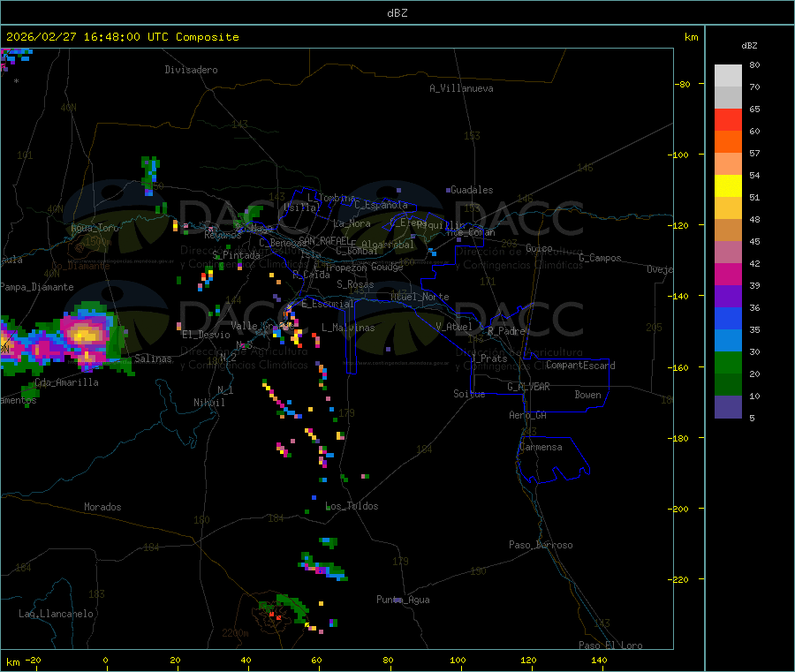Click the 'Los_Toldos' label
The image size is (795, 672).
[352, 506]
